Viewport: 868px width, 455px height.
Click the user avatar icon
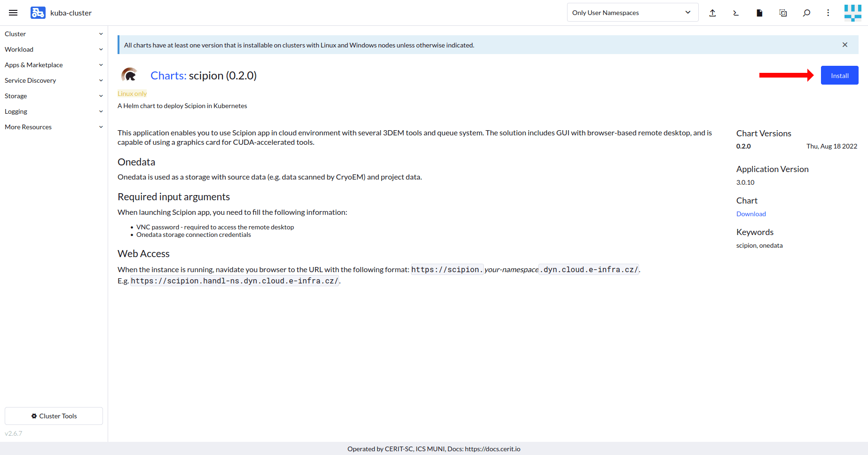click(852, 13)
